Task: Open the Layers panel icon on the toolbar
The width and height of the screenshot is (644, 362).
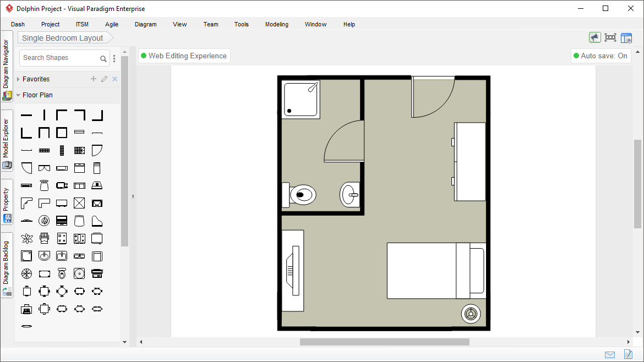Action: [626, 37]
